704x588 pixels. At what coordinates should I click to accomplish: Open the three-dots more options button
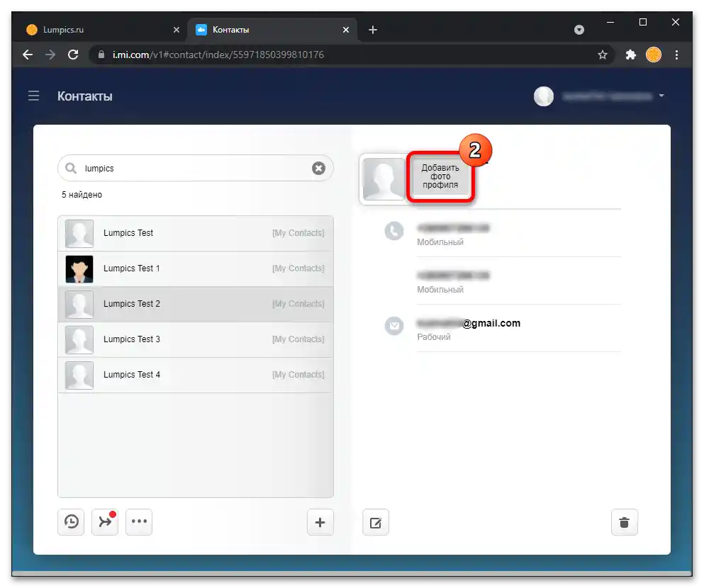pos(139,521)
